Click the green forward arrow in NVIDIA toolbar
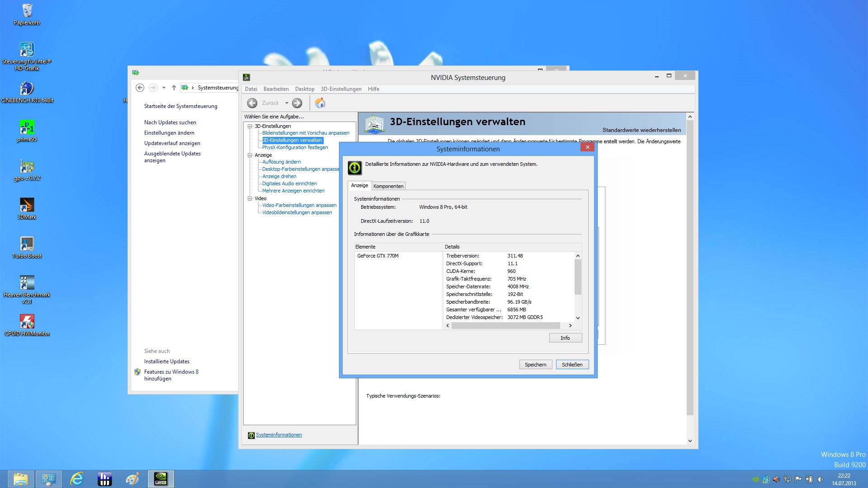Screen dimensions: 868x488 [x=297, y=103]
